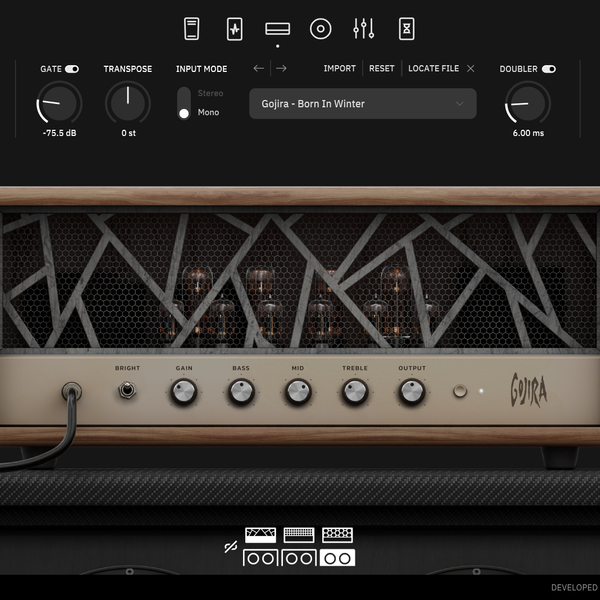Select the second amp head with grid grille

coord(299,535)
